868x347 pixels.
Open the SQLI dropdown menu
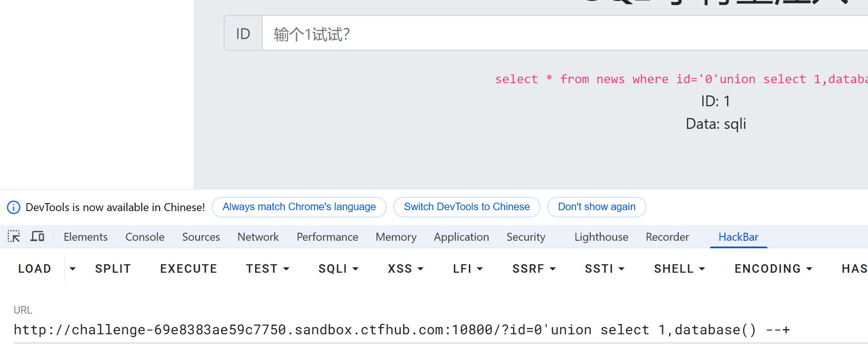338,269
